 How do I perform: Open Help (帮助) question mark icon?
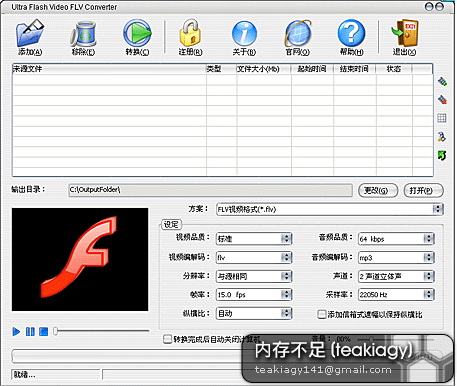click(x=351, y=33)
